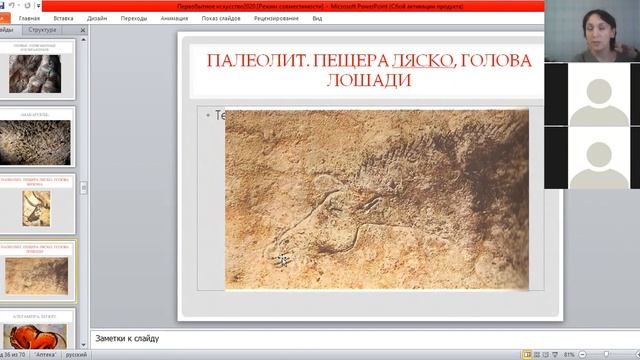Screen dimensions: 640x360
Task: Switch to the Структура pane tab
Action: tap(42, 30)
